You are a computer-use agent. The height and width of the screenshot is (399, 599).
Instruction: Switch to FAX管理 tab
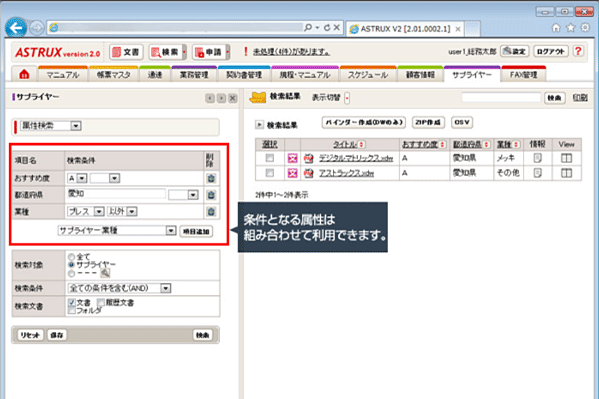pos(523,75)
